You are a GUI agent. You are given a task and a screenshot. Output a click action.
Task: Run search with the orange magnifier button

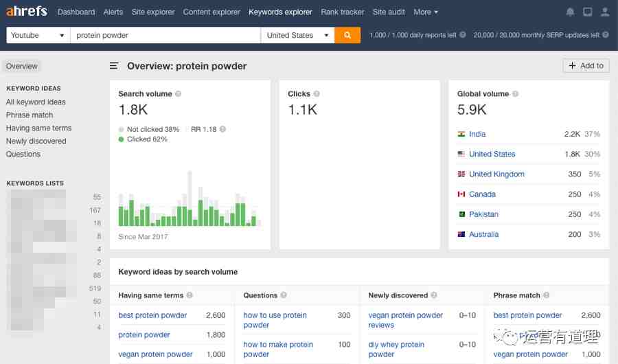pos(347,35)
